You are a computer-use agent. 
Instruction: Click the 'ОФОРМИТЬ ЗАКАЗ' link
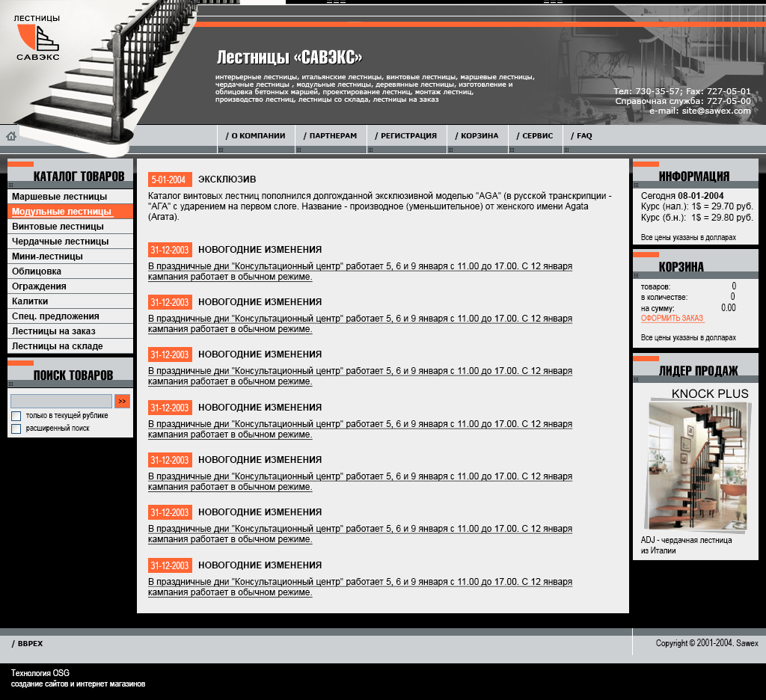click(672, 318)
